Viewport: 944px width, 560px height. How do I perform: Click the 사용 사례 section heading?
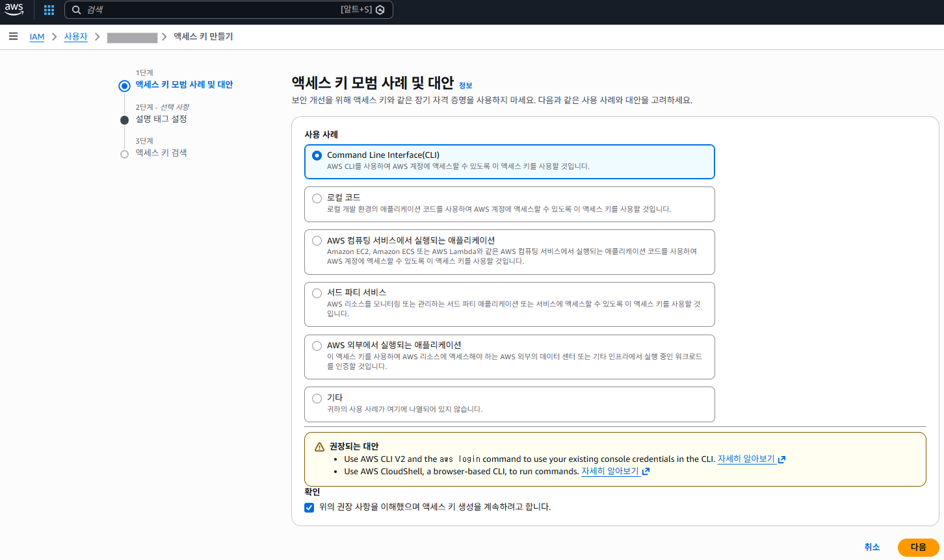321,134
